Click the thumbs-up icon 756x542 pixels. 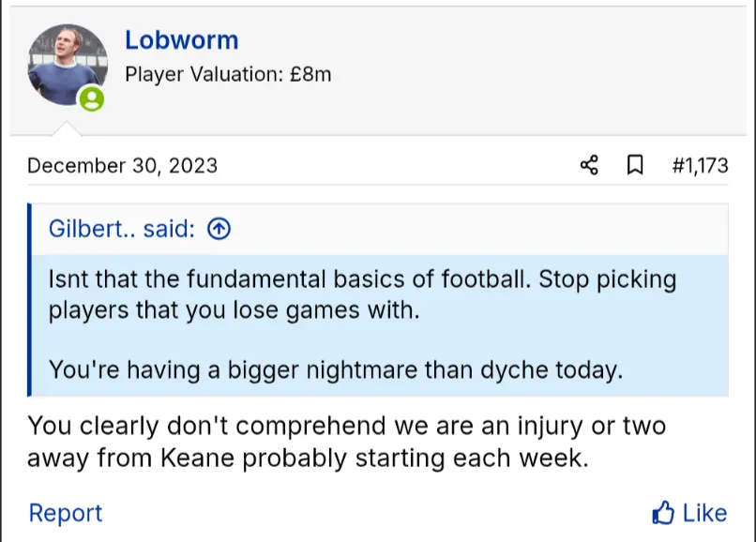click(663, 513)
